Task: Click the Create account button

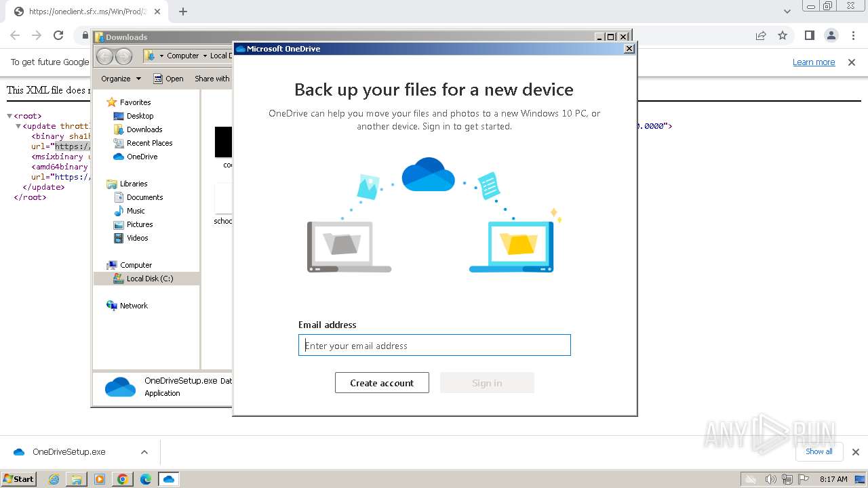Action: tap(382, 383)
